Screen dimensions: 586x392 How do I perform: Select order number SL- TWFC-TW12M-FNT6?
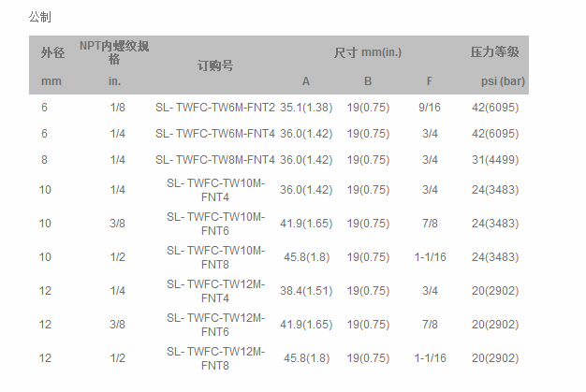click(x=215, y=325)
